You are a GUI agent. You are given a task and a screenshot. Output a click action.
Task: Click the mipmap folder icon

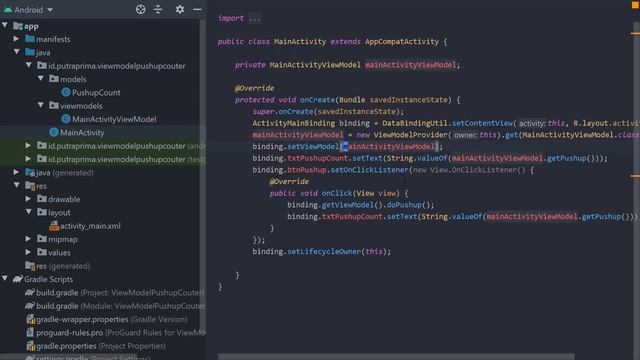pyautogui.click(x=42, y=239)
